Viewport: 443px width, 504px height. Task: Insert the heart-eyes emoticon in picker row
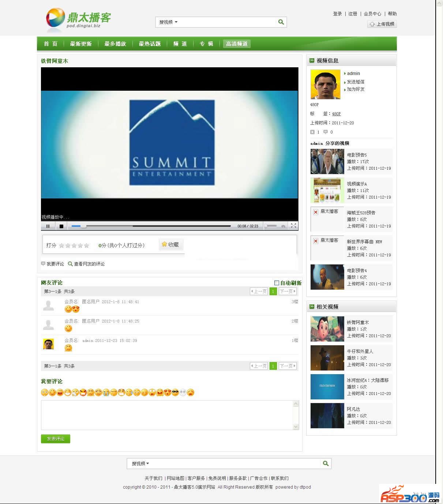coord(168,392)
